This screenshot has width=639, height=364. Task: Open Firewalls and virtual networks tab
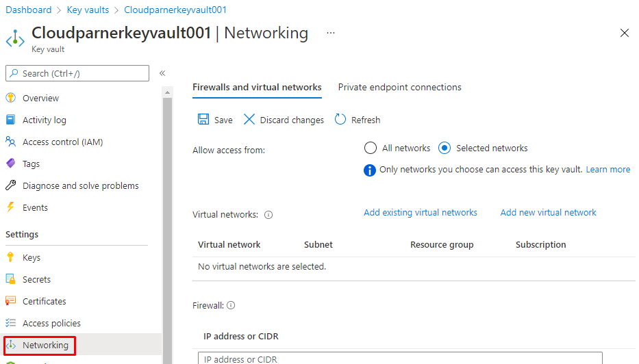tap(257, 87)
